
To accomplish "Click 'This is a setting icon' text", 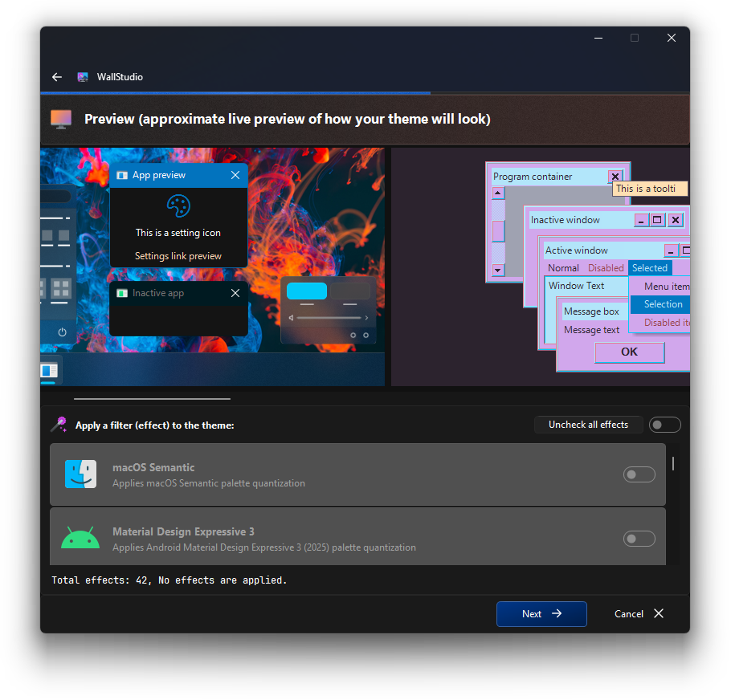I will pyautogui.click(x=178, y=233).
